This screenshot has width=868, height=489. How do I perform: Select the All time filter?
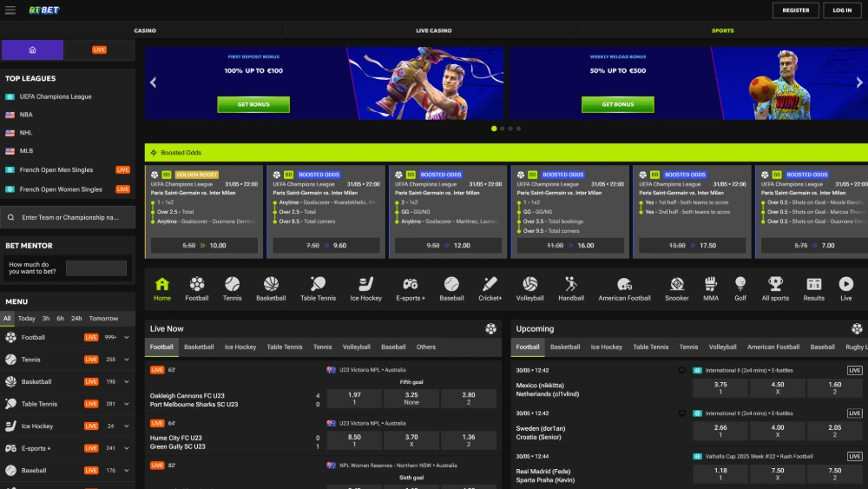[7, 319]
